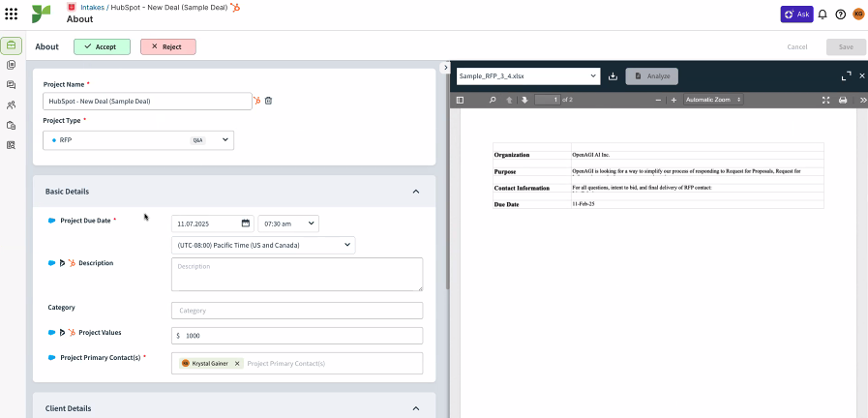Image resolution: width=868 pixels, height=418 pixels.
Task: Close the document viewer panel
Action: (862, 75)
